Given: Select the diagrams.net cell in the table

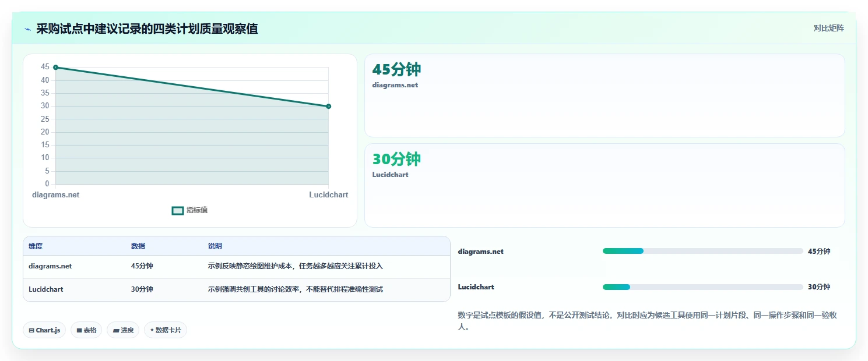Looking at the screenshot, I should (x=50, y=266).
